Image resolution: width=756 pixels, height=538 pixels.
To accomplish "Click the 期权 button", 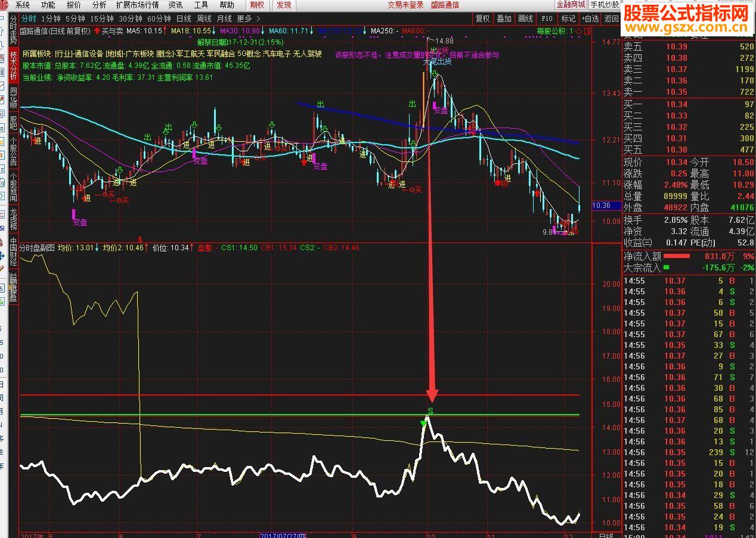I will [258, 5].
